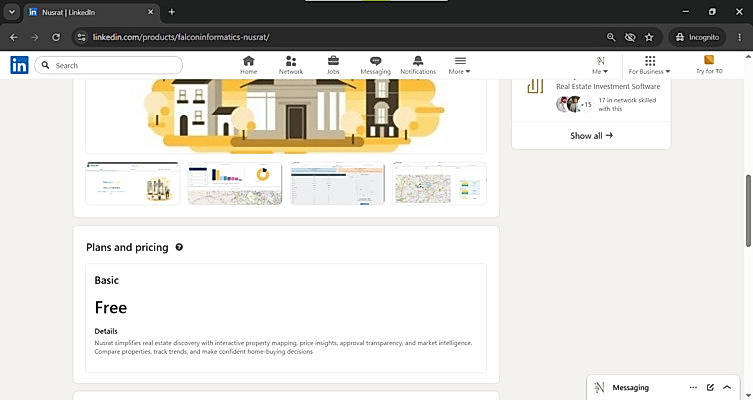The height and width of the screenshot is (400, 753).
Task: Click the Plans and pricing help icon
Action: (179, 247)
